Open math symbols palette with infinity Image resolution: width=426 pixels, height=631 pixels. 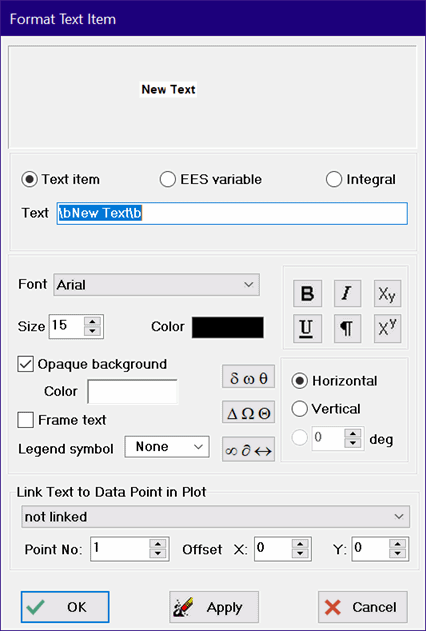click(x=248, y=449)
